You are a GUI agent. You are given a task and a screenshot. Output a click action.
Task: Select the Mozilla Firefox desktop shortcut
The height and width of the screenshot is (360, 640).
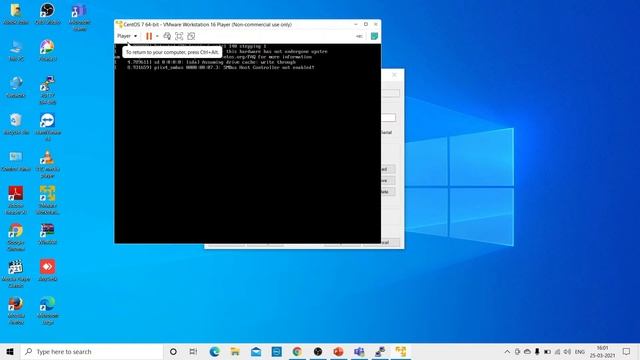pyautogui.click(x=16, y=310)
